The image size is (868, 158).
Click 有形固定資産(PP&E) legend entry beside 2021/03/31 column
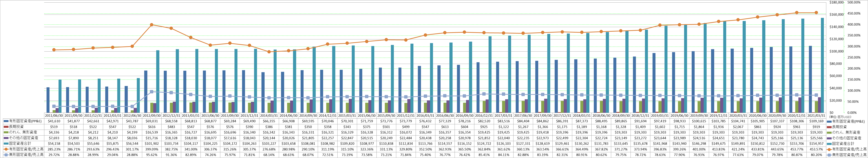pyautogui.click(x=846, y=121)
